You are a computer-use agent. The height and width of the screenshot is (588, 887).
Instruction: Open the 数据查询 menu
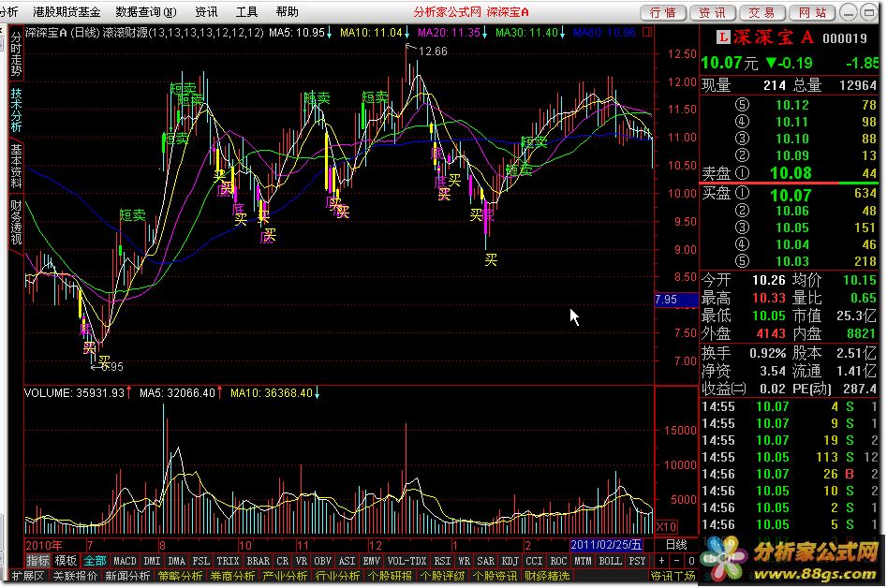tap(146, 12)
